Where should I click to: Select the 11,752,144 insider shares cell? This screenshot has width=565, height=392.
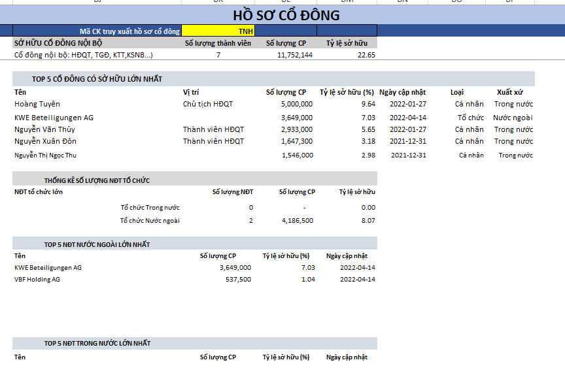(x=286, y=56)
